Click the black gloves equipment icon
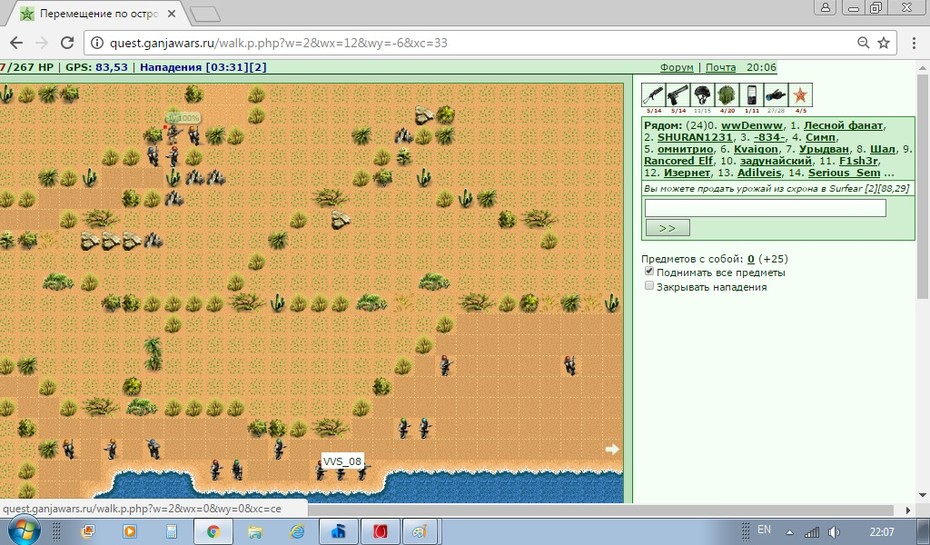 click(x=776, y=95)
